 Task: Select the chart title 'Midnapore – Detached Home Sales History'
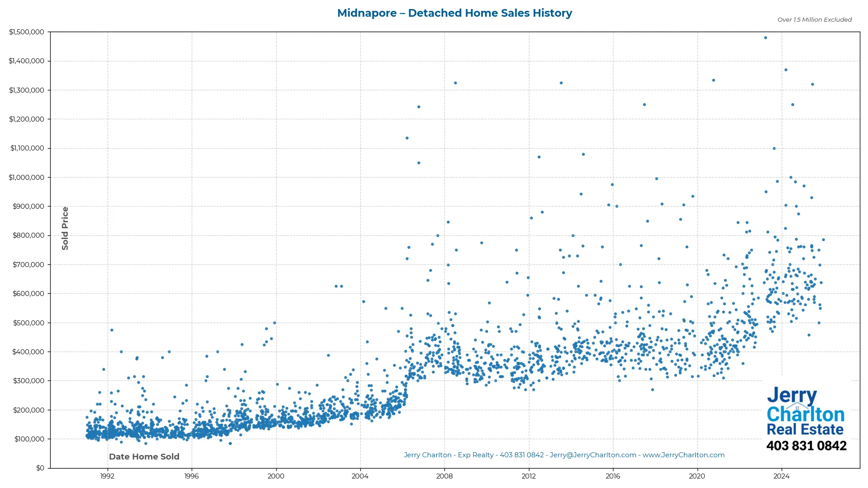454,13
